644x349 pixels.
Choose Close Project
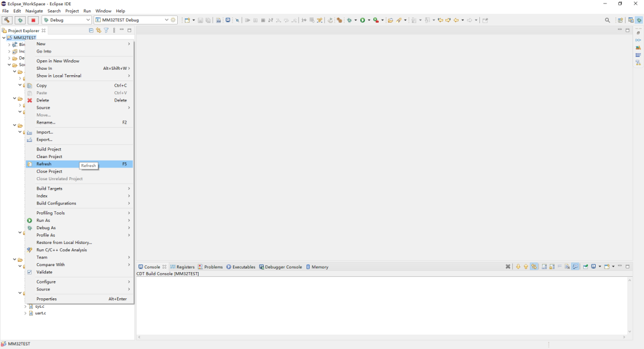(x=80, y=171)
